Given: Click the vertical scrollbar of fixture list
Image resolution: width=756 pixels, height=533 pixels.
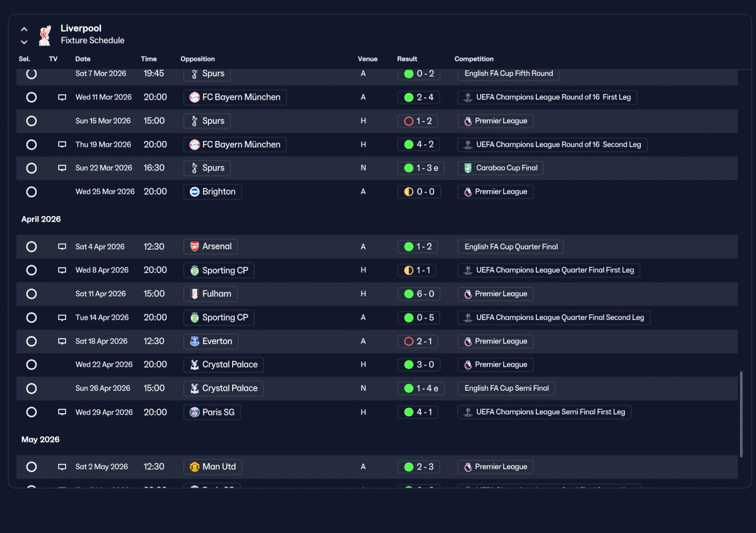Looking at the screenshot, I should point(741,414).
